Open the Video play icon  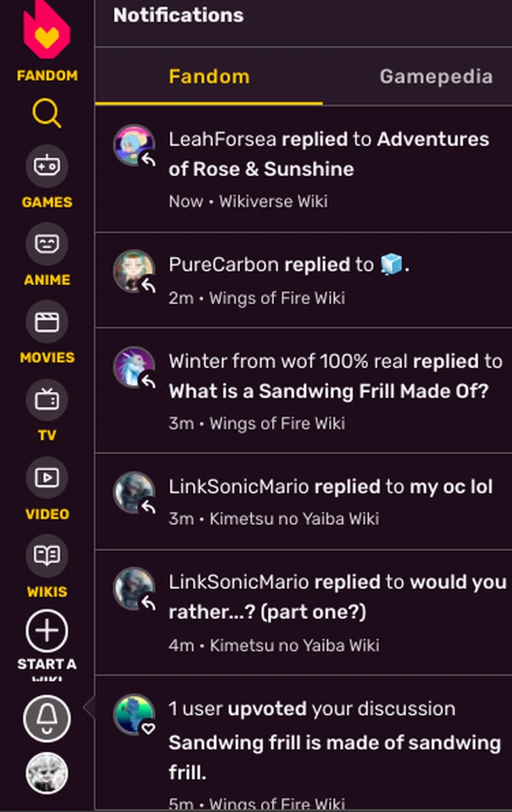(x=47, y=478)
